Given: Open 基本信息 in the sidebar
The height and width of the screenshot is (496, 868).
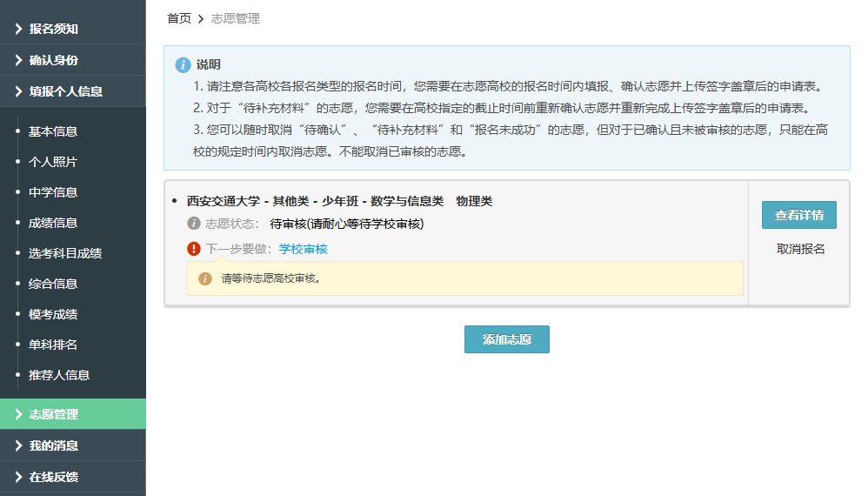Looking at the screenshot, I should [x=53, y=131].
